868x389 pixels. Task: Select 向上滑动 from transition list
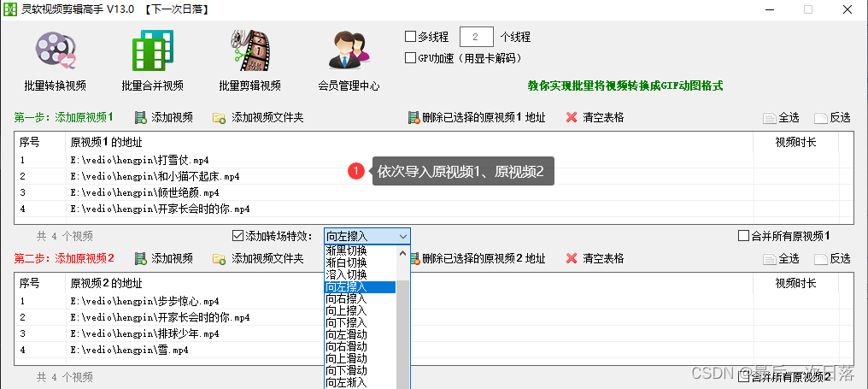(360, 359)
